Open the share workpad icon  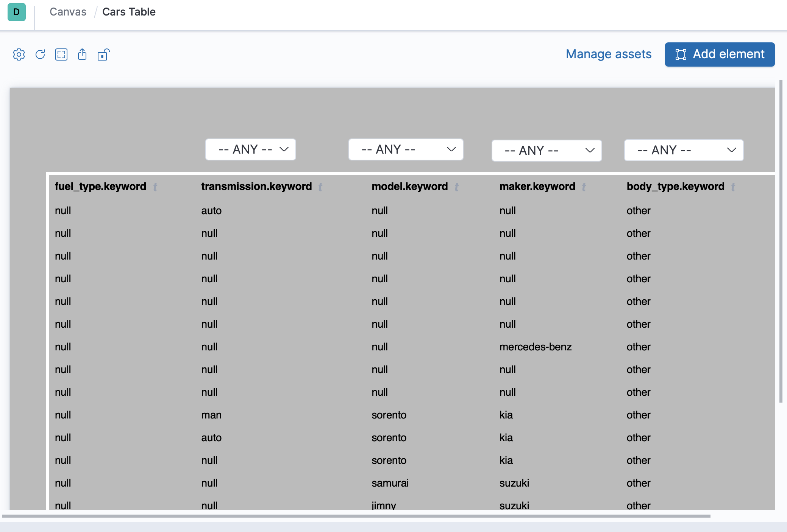coord(82,54)
